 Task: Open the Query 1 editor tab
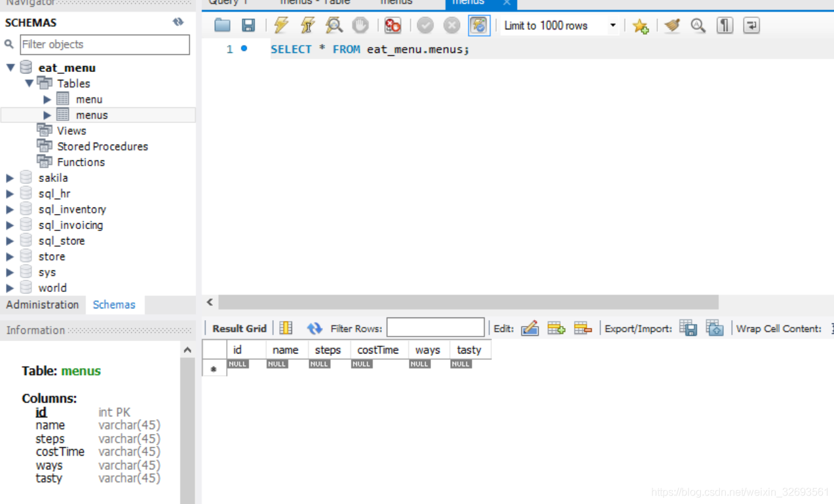click(228, 3)
